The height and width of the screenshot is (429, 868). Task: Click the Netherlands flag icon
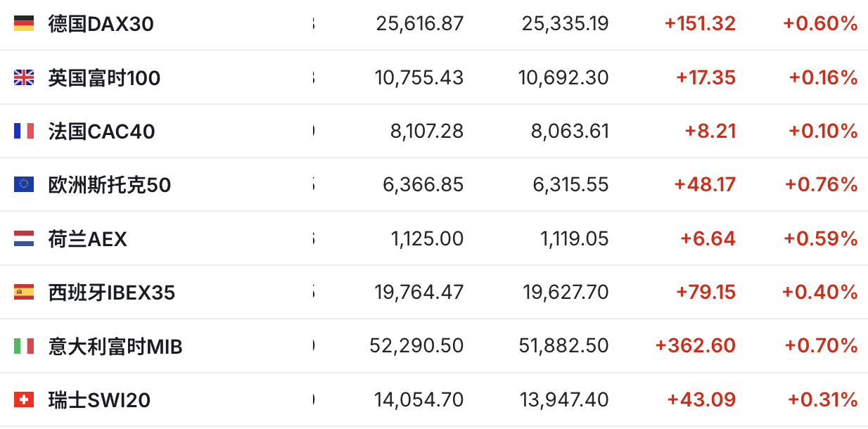tap(24, 239)
